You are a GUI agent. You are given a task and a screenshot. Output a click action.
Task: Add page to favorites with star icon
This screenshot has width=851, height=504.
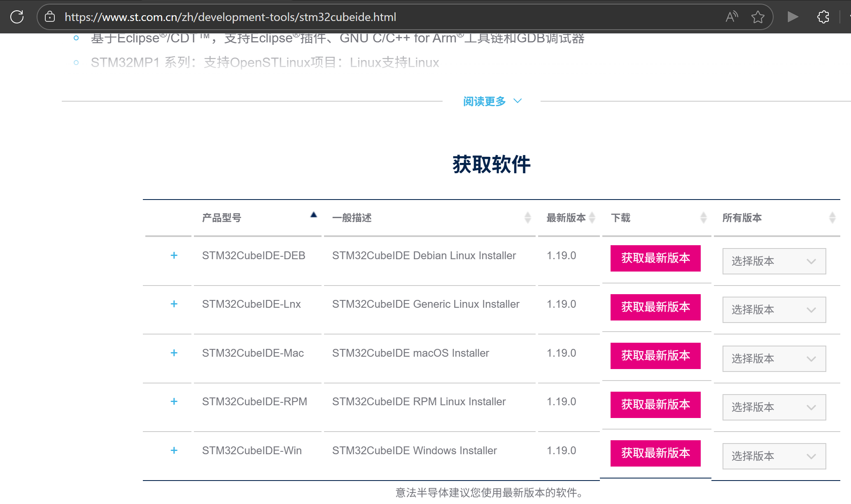click(x=758, y=17)
